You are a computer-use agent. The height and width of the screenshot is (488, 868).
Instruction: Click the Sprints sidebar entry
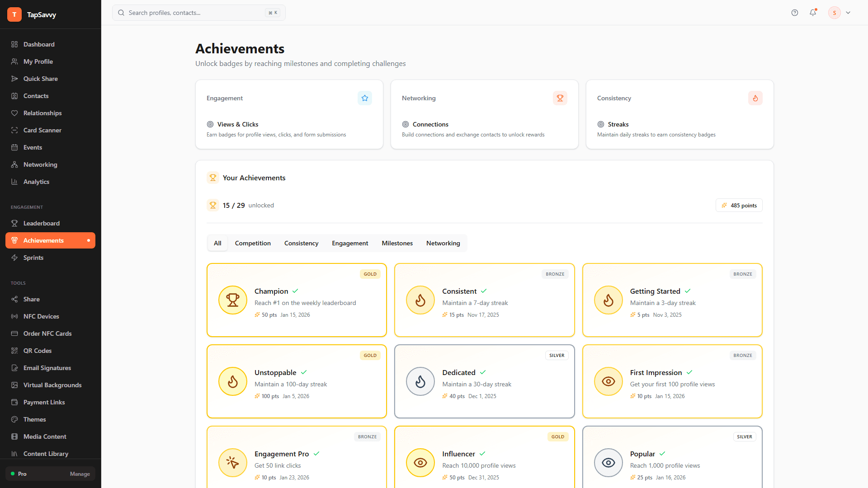[x=33, y=258]
